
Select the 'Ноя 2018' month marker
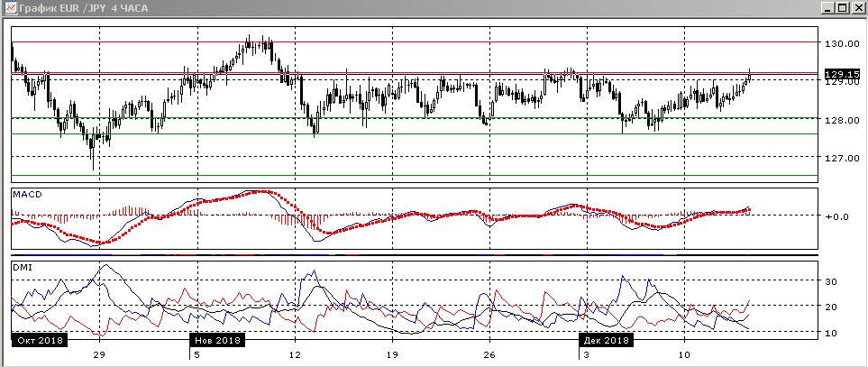click(217, 340)
